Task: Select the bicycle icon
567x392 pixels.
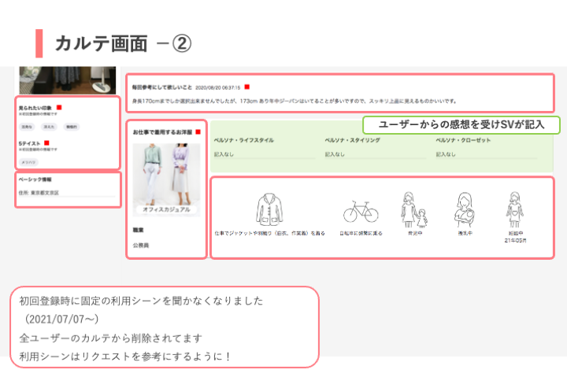Action: pos(360,211)
